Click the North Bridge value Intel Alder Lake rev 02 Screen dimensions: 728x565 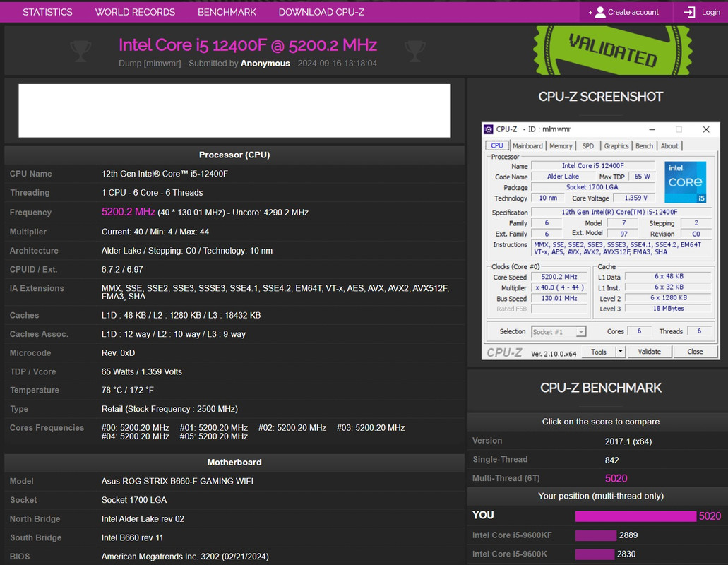pyautogui.click(x=143, y=519)
